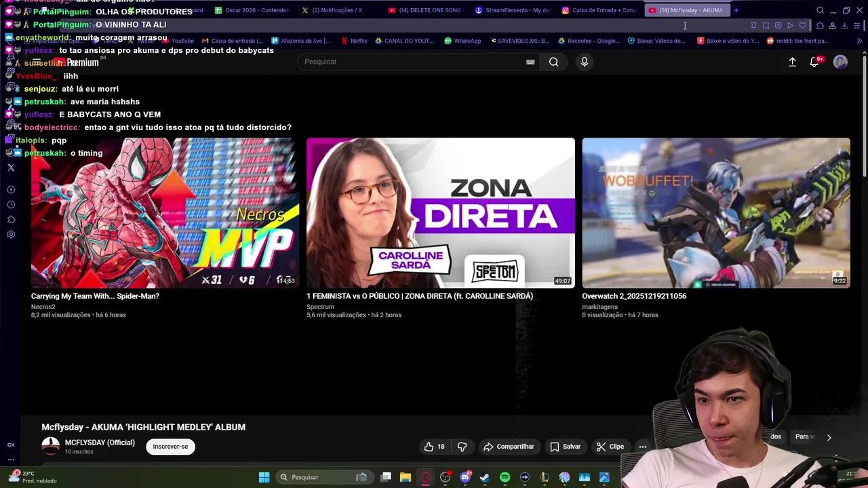The image size is (868, 488).
Task: Open a new browser tab with plus
Action: pos(736,10)
